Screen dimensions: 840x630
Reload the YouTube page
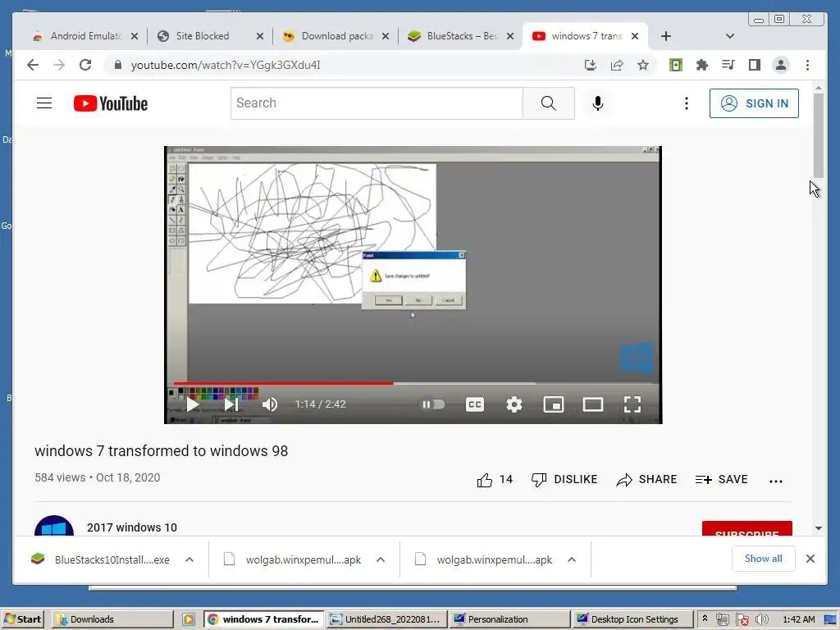tap(85, 65)
